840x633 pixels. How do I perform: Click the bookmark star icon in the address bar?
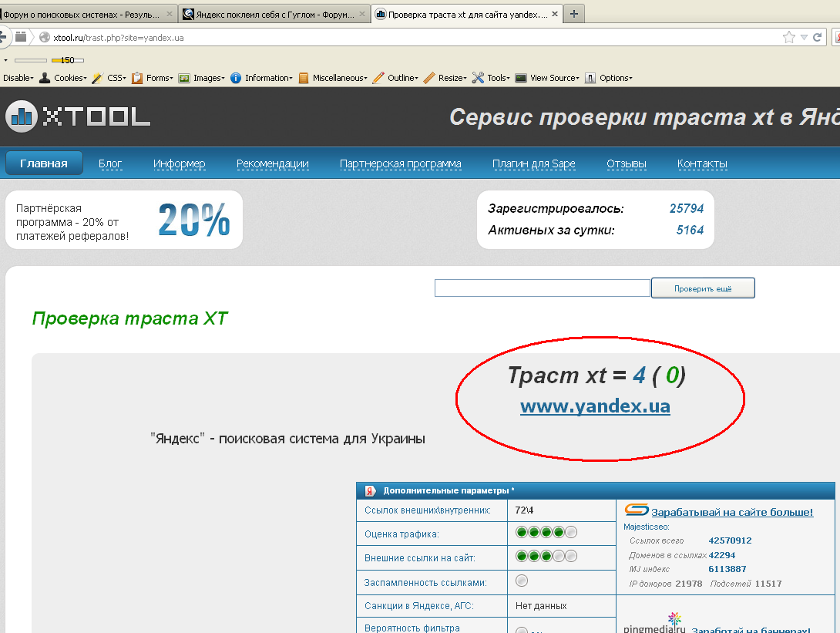788,38
